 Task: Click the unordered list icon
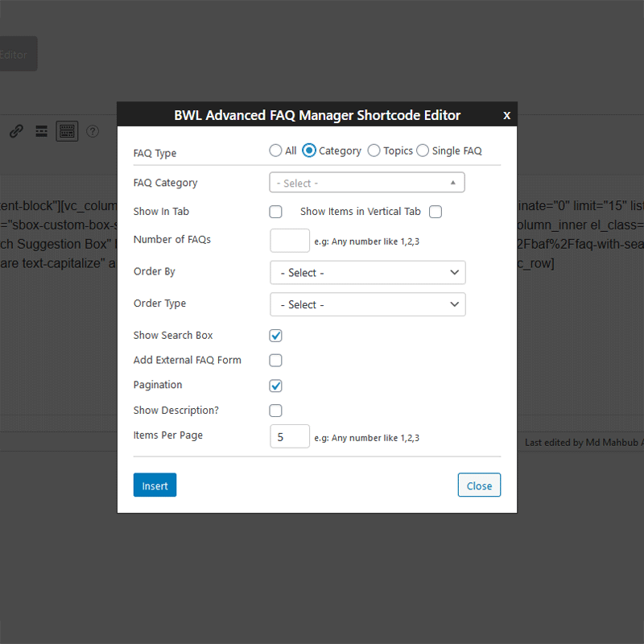coord(41,131)
